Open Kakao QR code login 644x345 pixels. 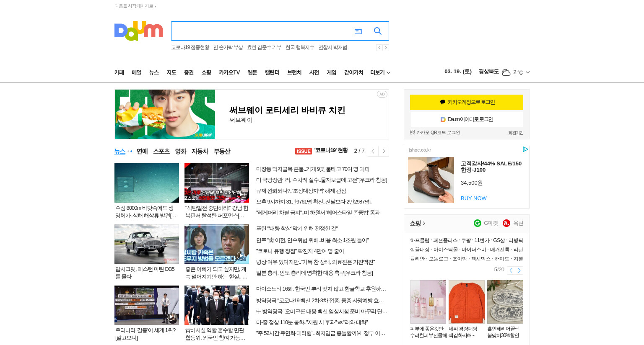[435, 132]
